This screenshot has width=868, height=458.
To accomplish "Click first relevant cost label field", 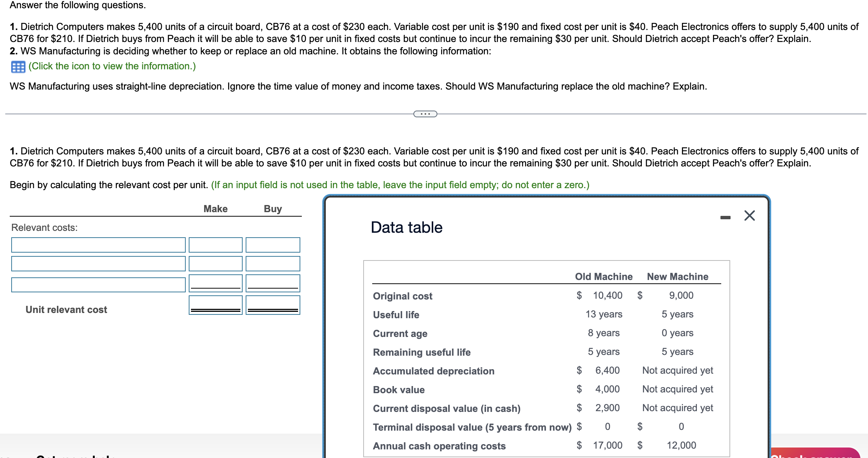I will coord(98,245).
